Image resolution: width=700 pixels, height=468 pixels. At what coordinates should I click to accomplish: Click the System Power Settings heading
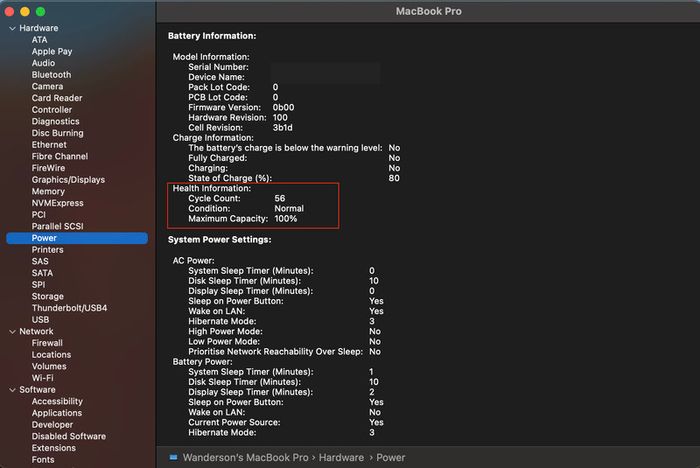[x=220, y=240]
